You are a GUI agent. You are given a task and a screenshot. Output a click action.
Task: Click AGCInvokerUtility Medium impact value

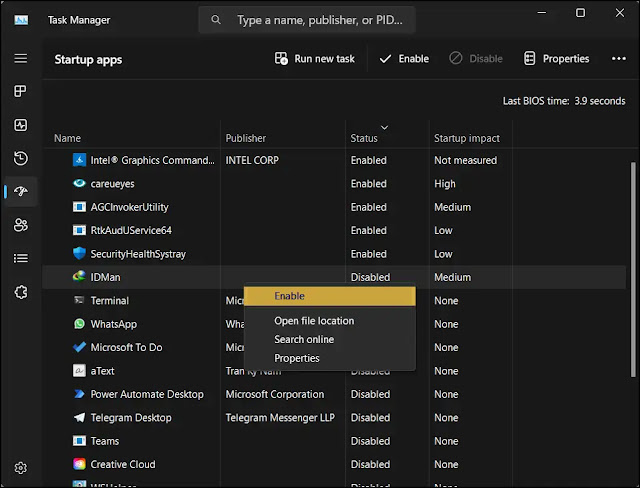[x=452, y=207]
